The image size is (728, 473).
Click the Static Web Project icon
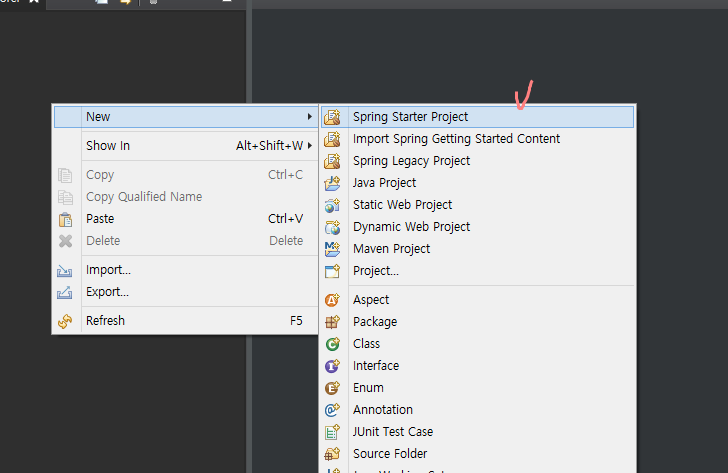coord(332,205)
